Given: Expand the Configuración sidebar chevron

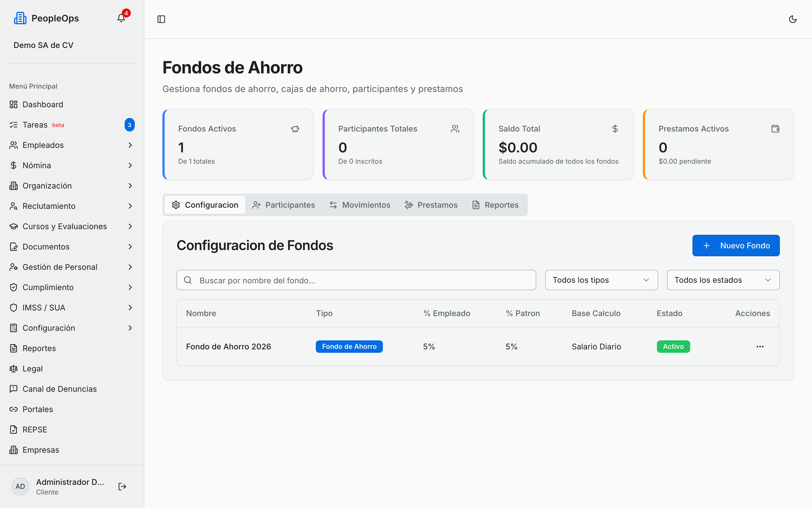Looking at the screenshot, I should (x=130, y=328).
